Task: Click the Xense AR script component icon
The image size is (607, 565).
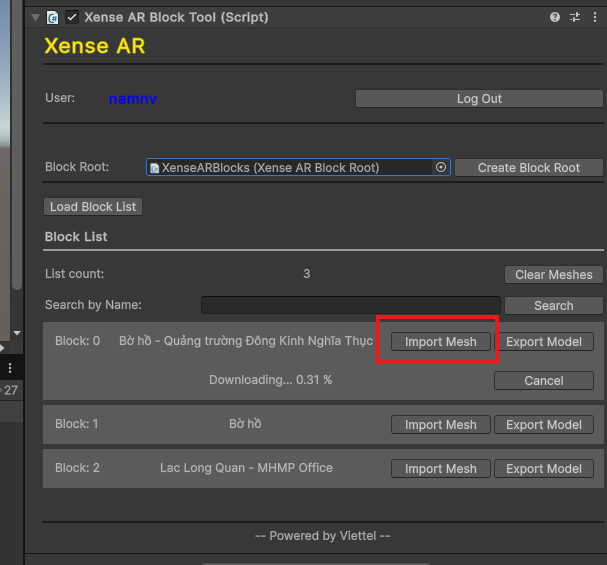Action: click(x=52, y=17)
